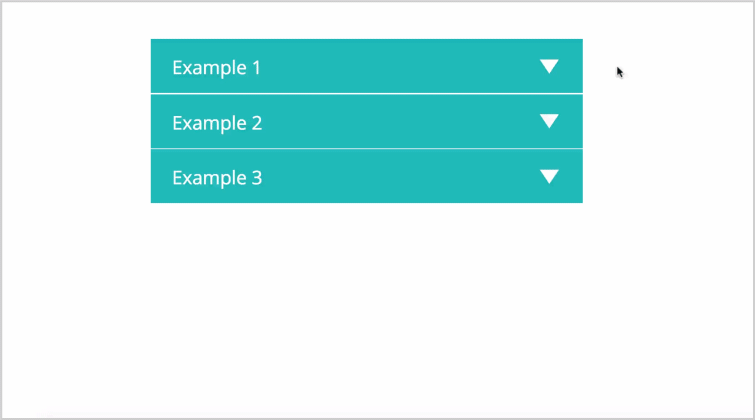Toggle the Example 2 section open

[366, 121]
